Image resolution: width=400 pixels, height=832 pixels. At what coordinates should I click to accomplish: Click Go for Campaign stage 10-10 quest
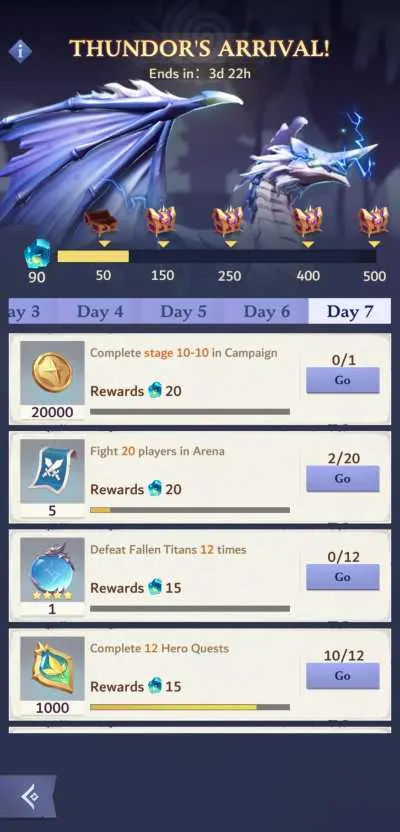coord(343,380)
